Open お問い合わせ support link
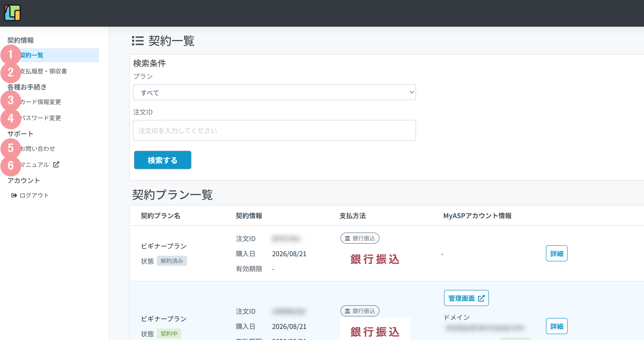 click(x=37, y=149)
